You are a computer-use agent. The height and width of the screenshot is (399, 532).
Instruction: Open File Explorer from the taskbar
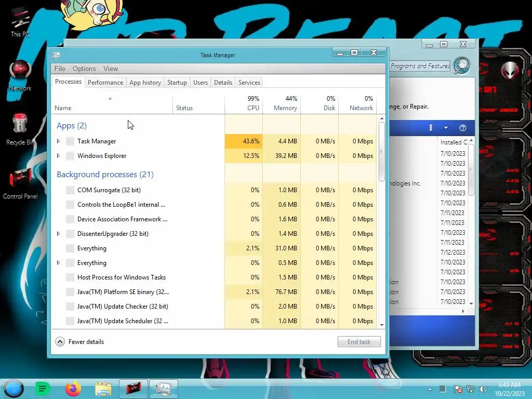click(103, 389)
